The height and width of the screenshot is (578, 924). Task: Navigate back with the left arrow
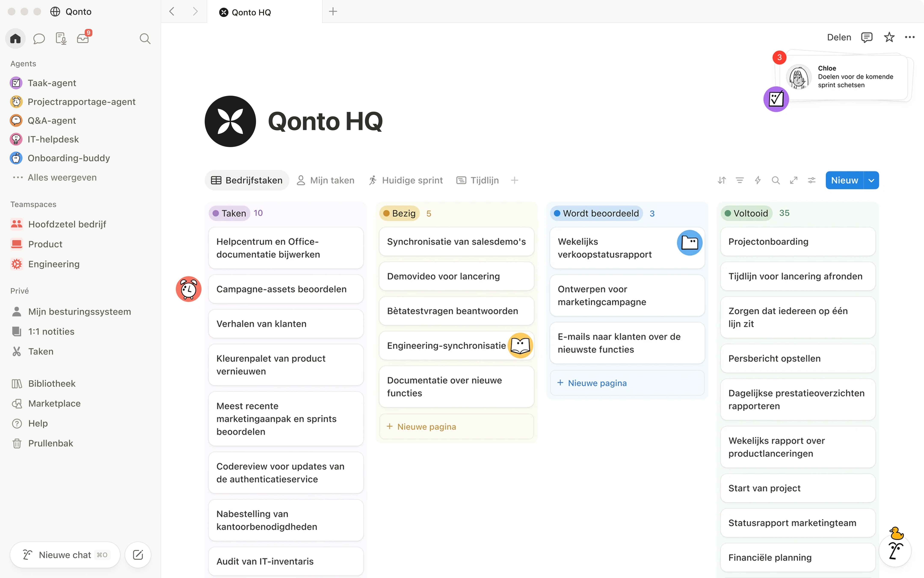[x=172, y=12]
